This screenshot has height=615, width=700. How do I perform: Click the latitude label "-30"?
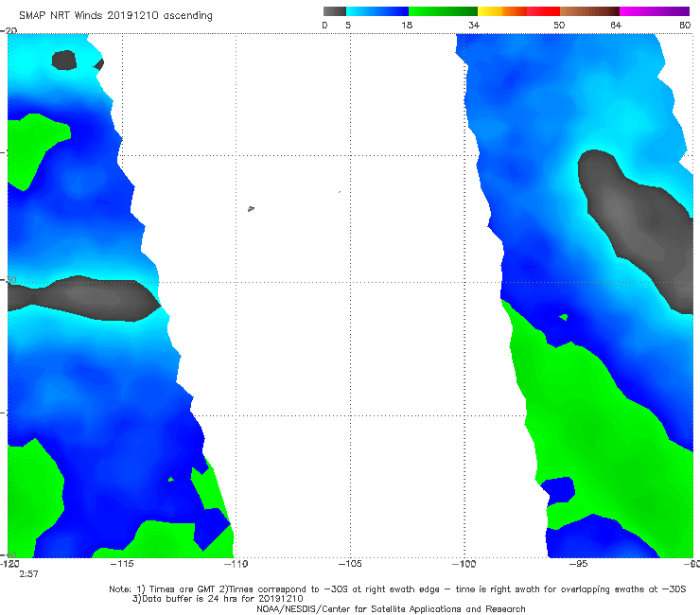tap(9, 280)
